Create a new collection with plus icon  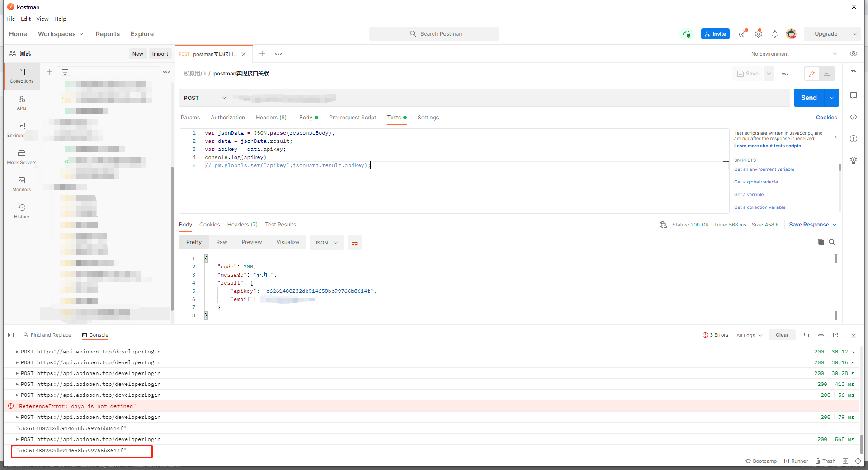tap(49, 72)
